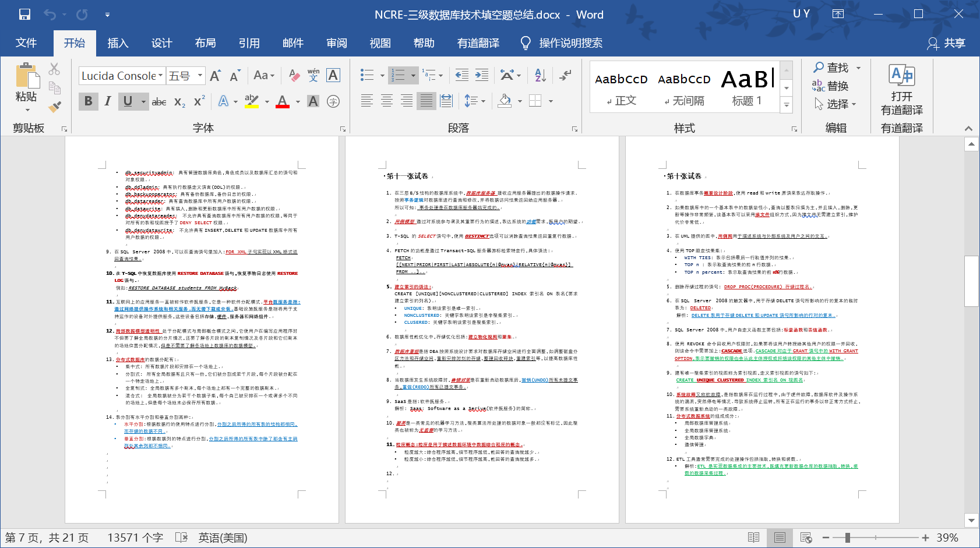
Task: Click the Sort icon in paragraph group
Action: 540,75
